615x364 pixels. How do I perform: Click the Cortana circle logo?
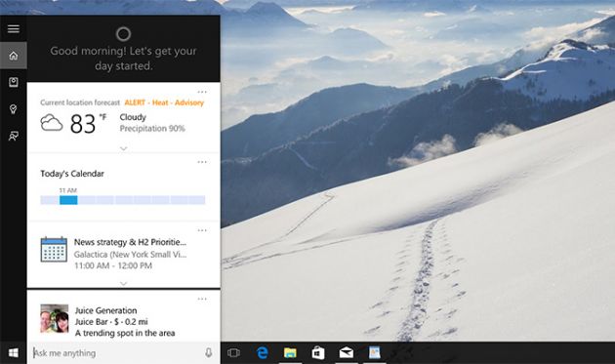click(x=123, y=34)
